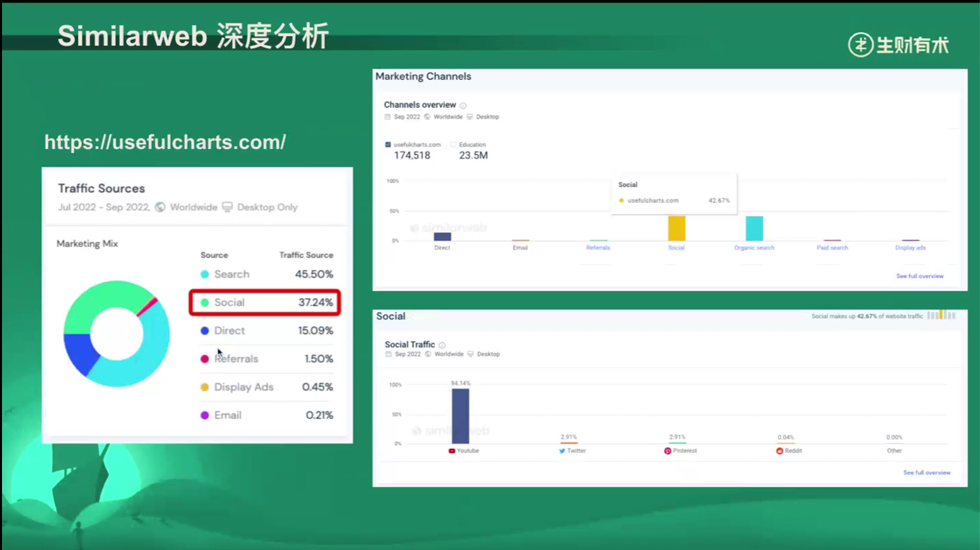Image resolution: width=980 pixels, height=550 pixels.
Task: Click the dark blue Direct bar
Action: pos(442,237)
